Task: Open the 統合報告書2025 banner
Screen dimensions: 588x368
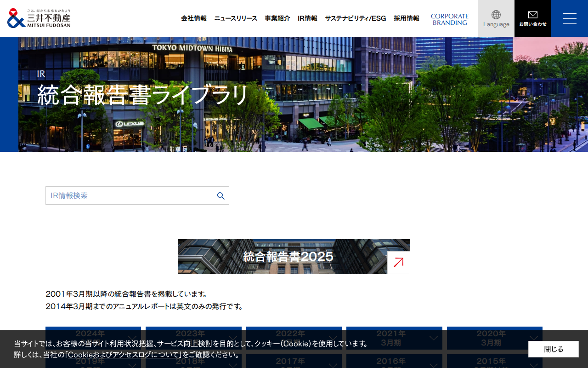Action: [294, 257]
